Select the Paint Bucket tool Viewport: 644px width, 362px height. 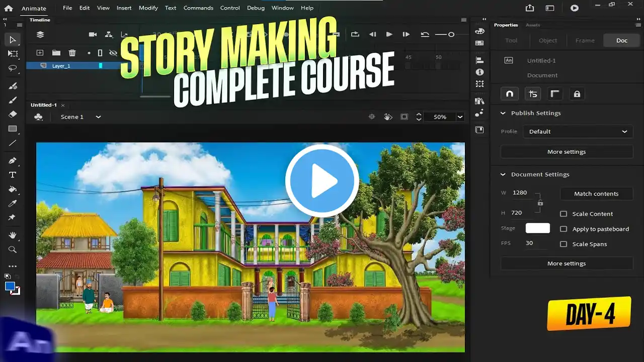13,189
